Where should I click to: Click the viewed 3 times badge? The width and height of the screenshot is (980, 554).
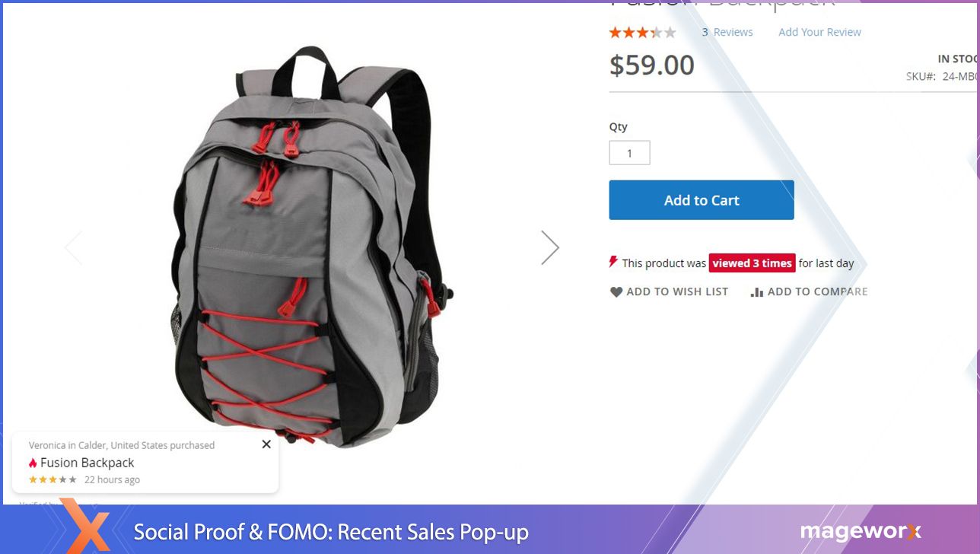(x=752, y=263)
